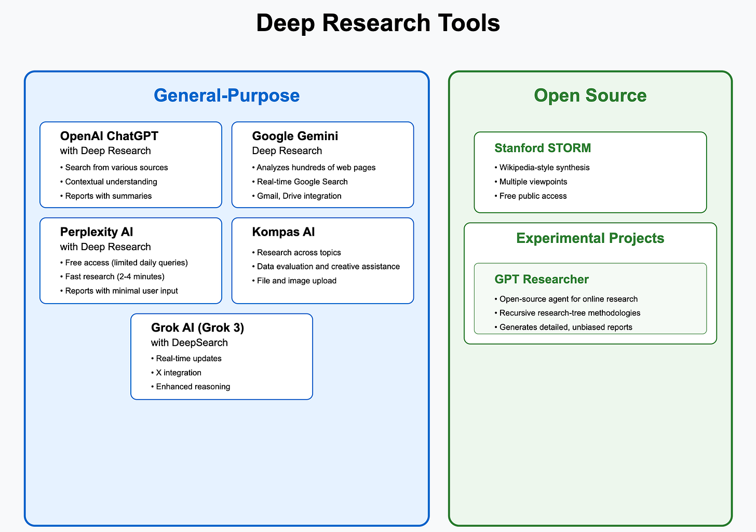The width and height of the screenshot is (756, 532).
Task: Click the 'Wikipedia-style synthesis' bullet
Action: (542, 168)
